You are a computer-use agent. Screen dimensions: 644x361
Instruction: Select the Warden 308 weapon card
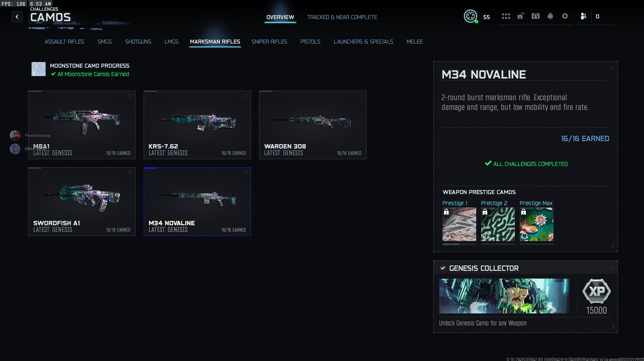[313, 125]
